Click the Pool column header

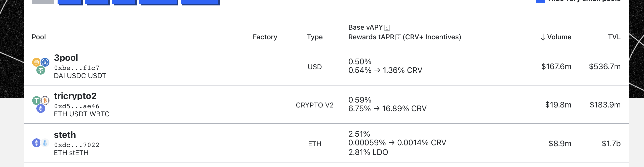39,37
